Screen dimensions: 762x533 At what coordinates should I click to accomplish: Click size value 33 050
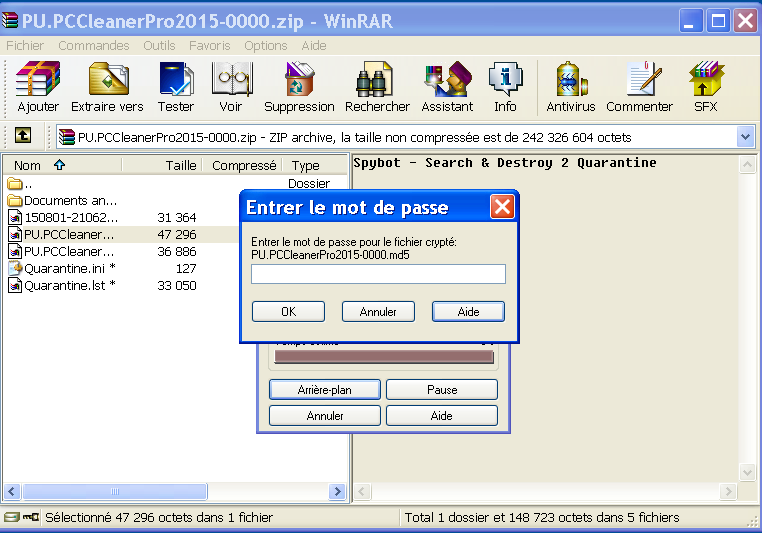pos(176,286)
